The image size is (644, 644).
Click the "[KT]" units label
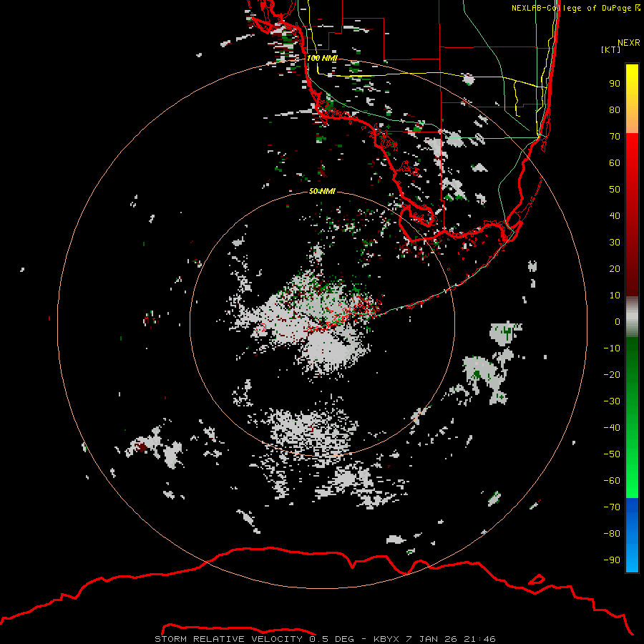pos(610,49)
